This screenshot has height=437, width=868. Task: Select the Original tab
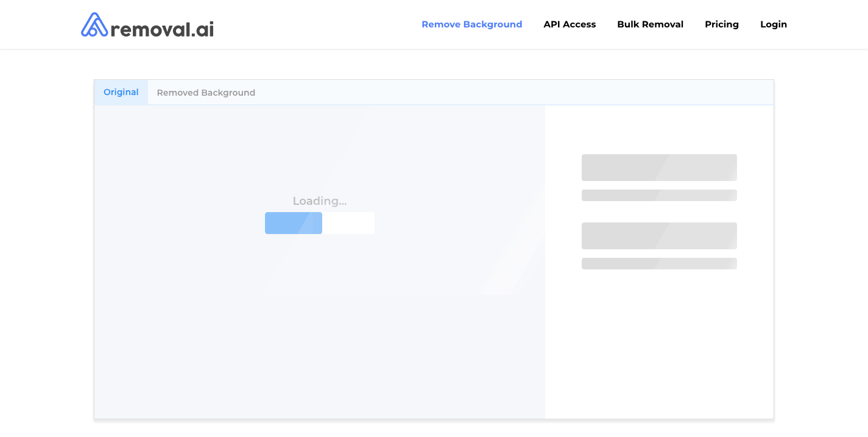(x=121, y=92)
